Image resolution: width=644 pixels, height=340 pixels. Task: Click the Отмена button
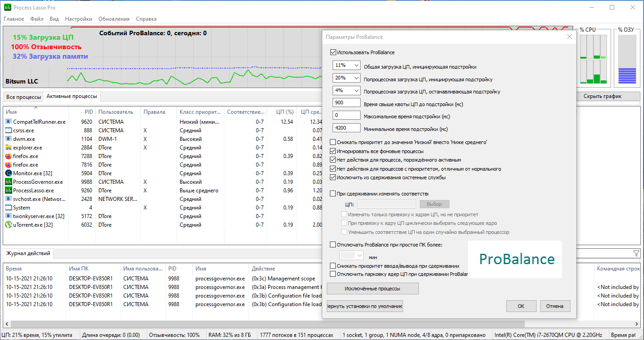click(x=555, y=306)
